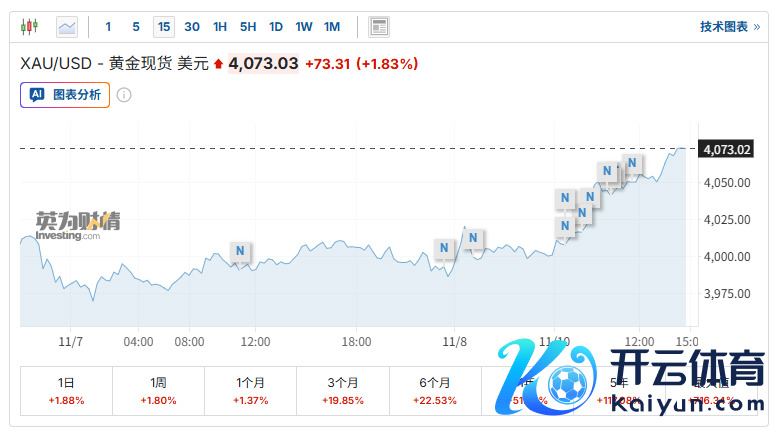Switch to 1H interval

coord(220,26)
